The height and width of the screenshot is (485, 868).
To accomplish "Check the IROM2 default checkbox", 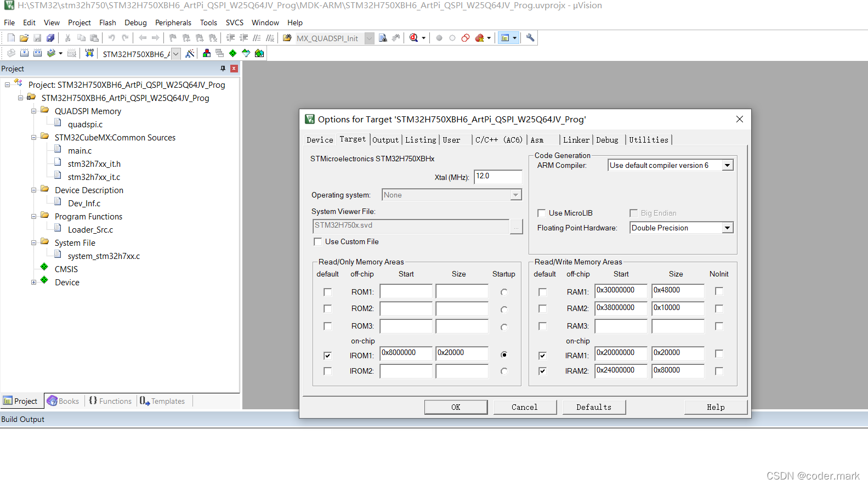I will pyautogui.click(x=327, y=371).
